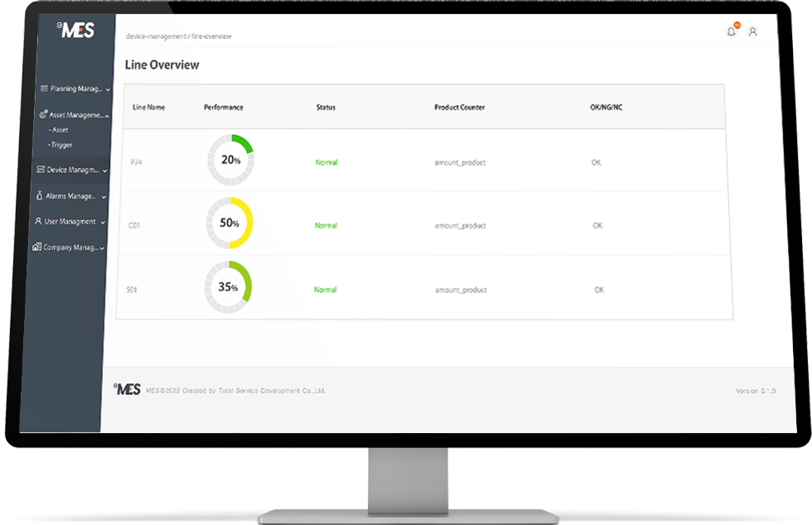Select the Trigger submenu item
Viewport: 812px width, 525px height.
[60, 145]
